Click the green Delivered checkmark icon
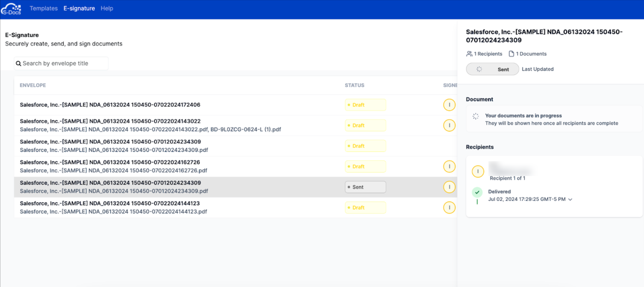This screenshot has height=287, width=644. tap(477, 192)
